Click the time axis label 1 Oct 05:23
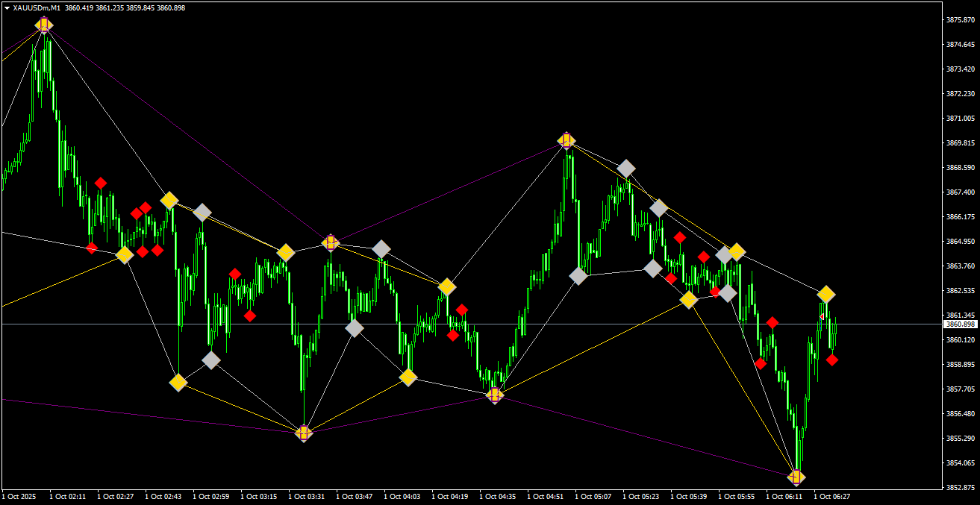 641,496
